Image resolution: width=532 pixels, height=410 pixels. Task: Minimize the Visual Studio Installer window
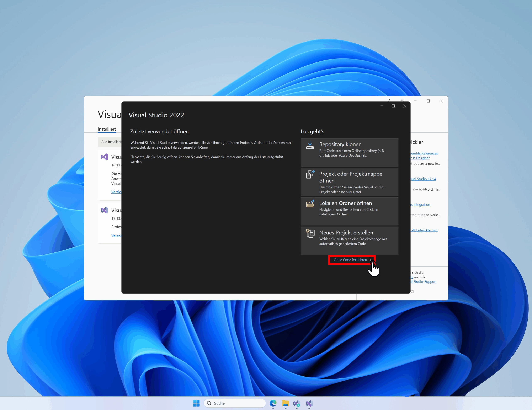415,101
